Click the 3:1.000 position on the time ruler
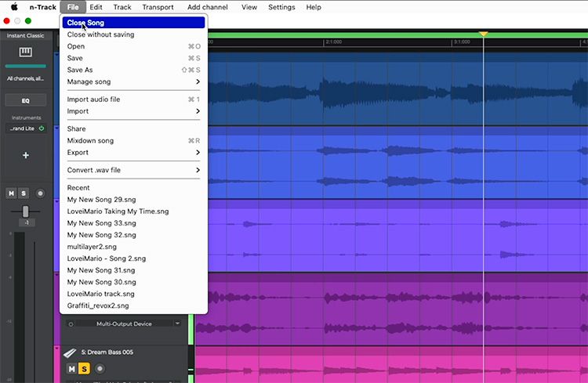Screen dimensions: 588x383 coord(462,42)
